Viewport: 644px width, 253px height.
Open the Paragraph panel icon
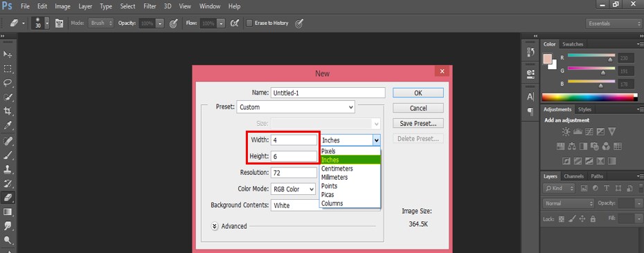click(530, 111)
